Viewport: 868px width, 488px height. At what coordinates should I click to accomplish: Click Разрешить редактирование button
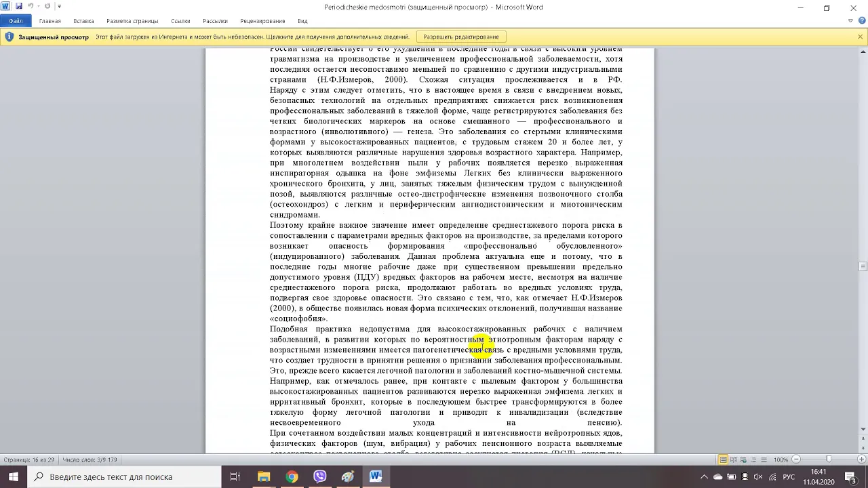pos(461,37)
